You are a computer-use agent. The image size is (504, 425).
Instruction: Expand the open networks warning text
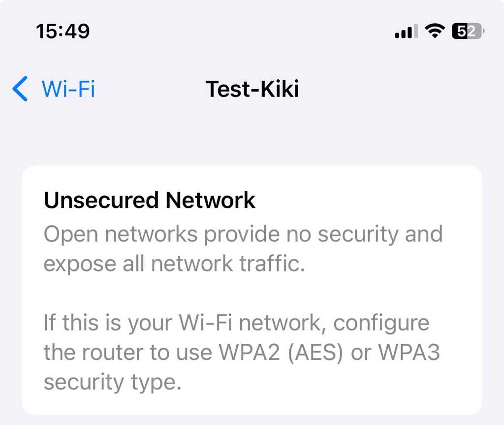coord(243,249)
